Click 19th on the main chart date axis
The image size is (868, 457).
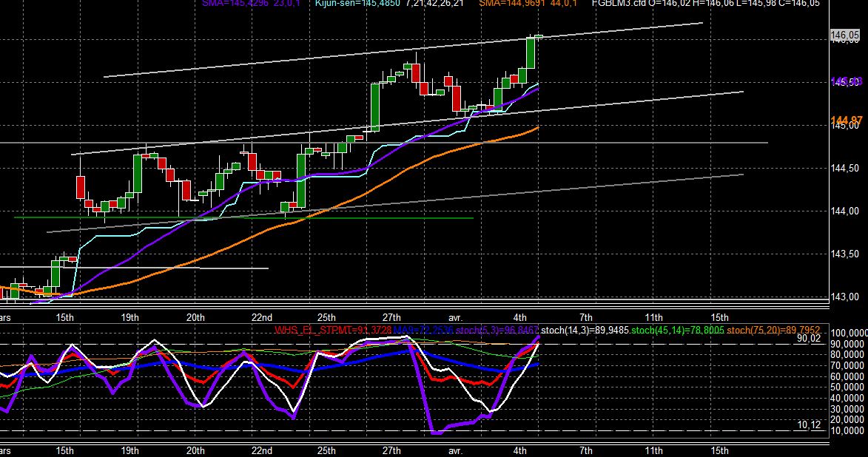130,317
